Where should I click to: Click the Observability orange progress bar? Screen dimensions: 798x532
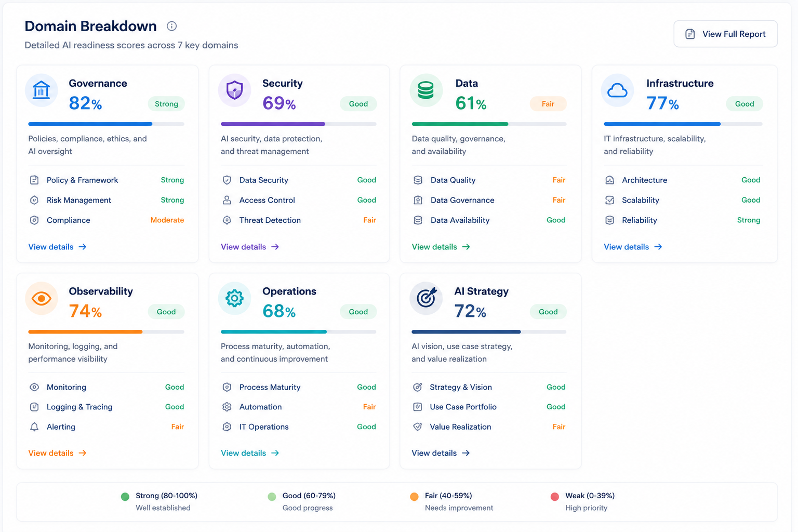pyautogui.click(x=85, y=331)
